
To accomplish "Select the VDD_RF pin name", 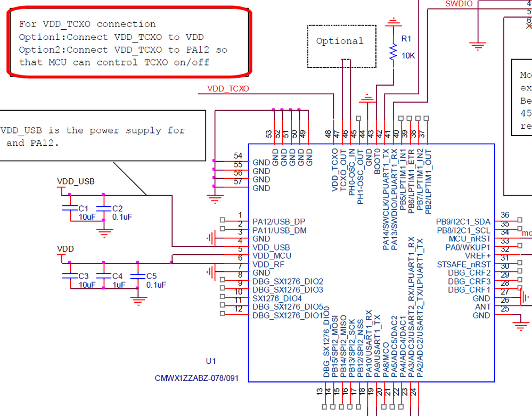I will pyautogui.click(x=268, y=264).
